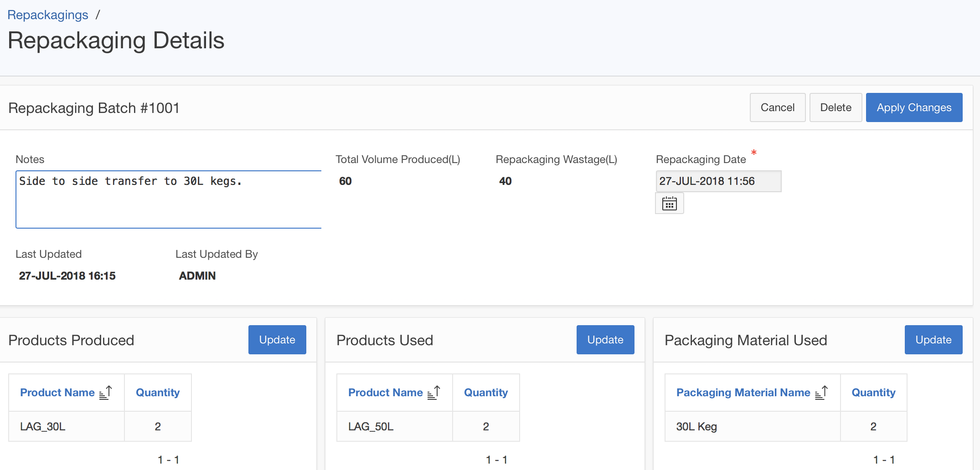Sort Products Produced by Product Name
Screen dimensions: 980x470
click(57, 393)
